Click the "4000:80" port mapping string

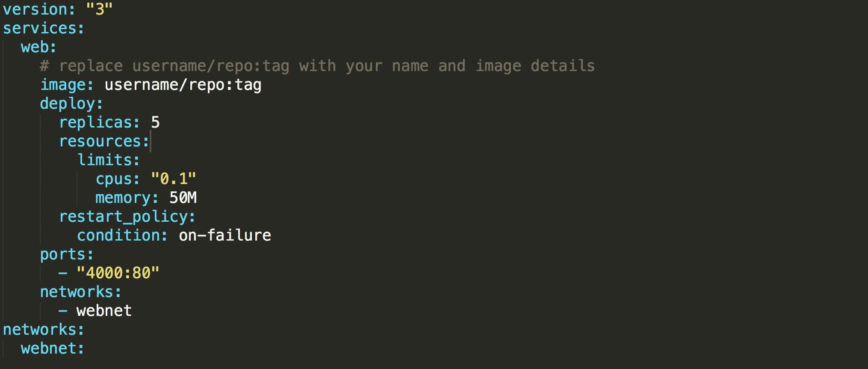click(x=118, y=273)
